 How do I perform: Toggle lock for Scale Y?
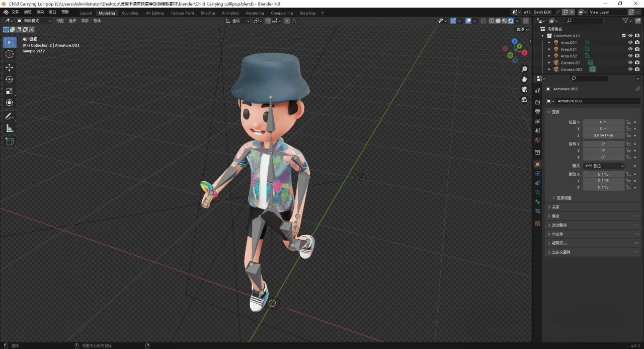pos(628,181)
